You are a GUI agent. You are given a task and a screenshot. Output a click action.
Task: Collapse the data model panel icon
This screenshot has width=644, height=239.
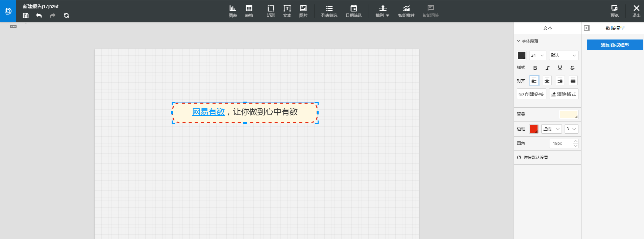click(x=587, y=28)
